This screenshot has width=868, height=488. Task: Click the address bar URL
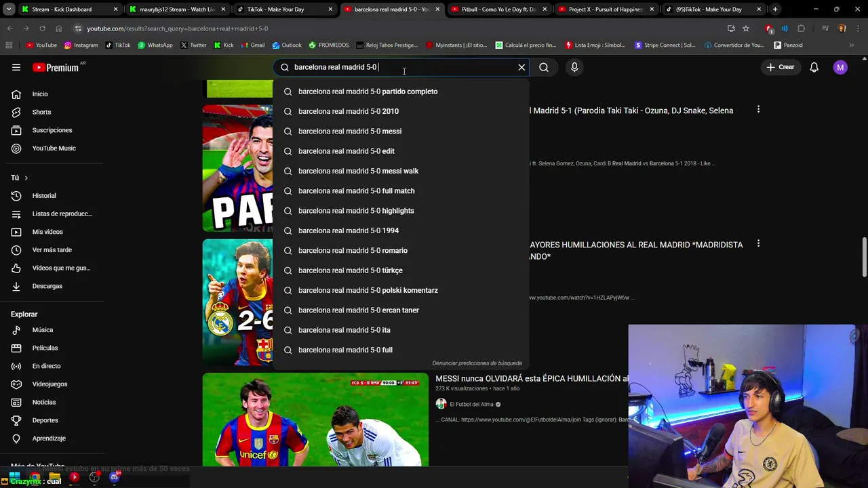point(178,28)
